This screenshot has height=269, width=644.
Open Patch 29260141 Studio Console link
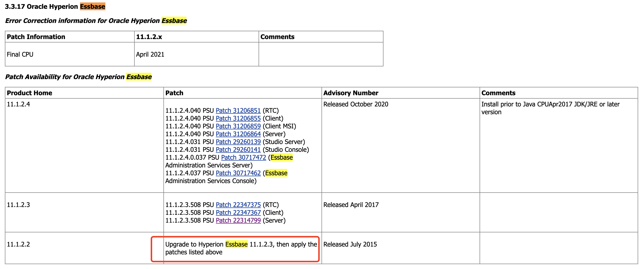click(x=238, y=150)
